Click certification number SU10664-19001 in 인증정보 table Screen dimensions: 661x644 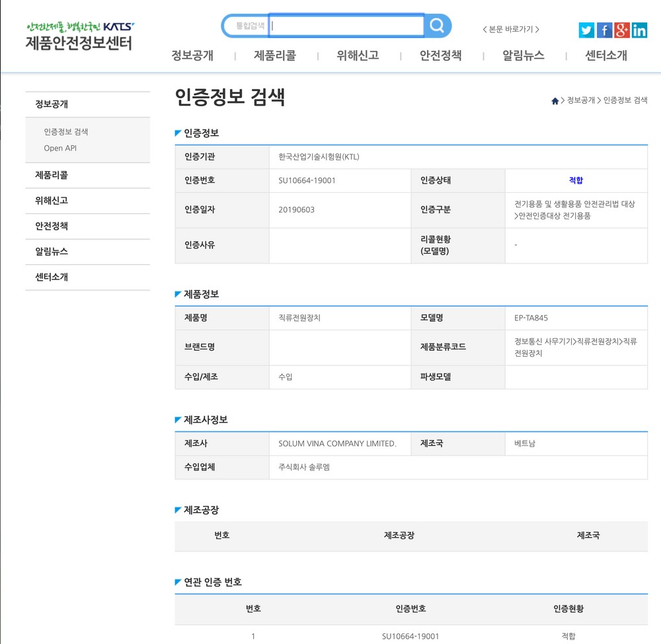pyautogui.click(x=307, y=181)
